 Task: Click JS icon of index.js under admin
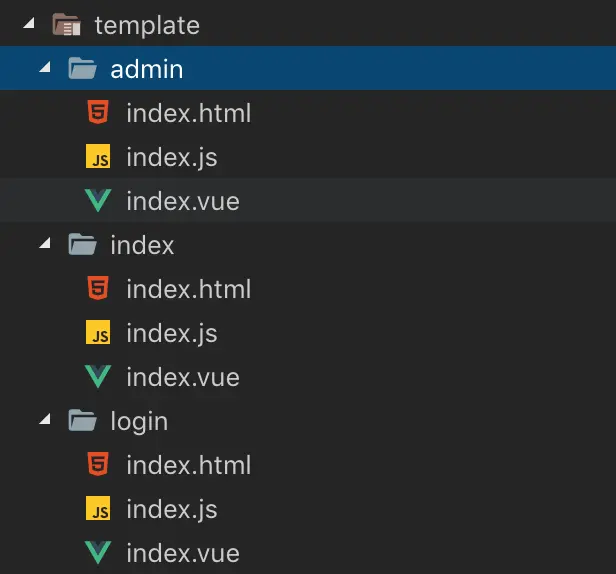[x=98, y=158]
